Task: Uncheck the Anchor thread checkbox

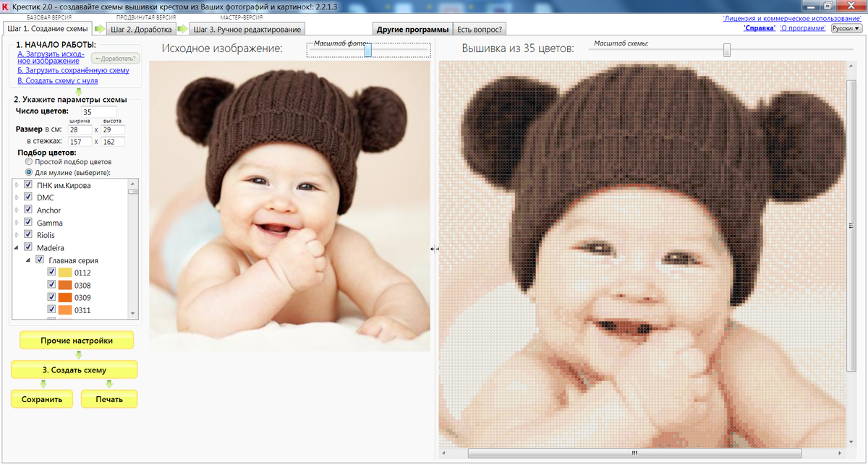Action: tap(28, 210)
